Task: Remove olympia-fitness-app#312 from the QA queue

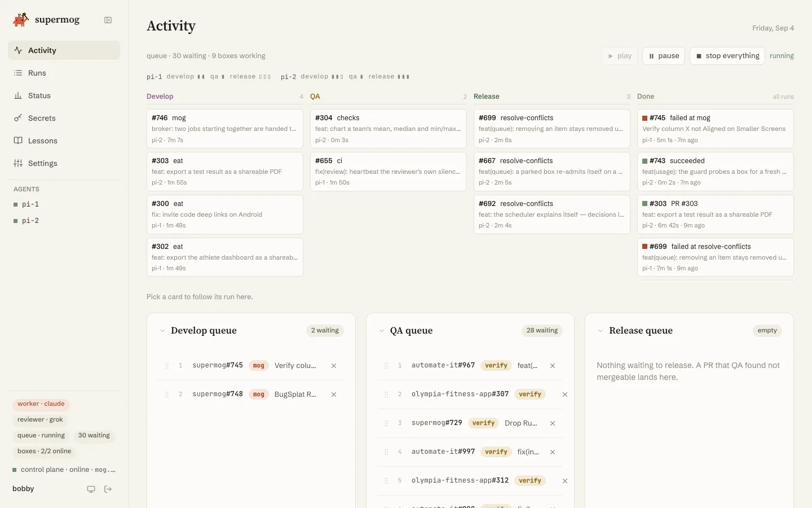Action: tap(564, 481)
